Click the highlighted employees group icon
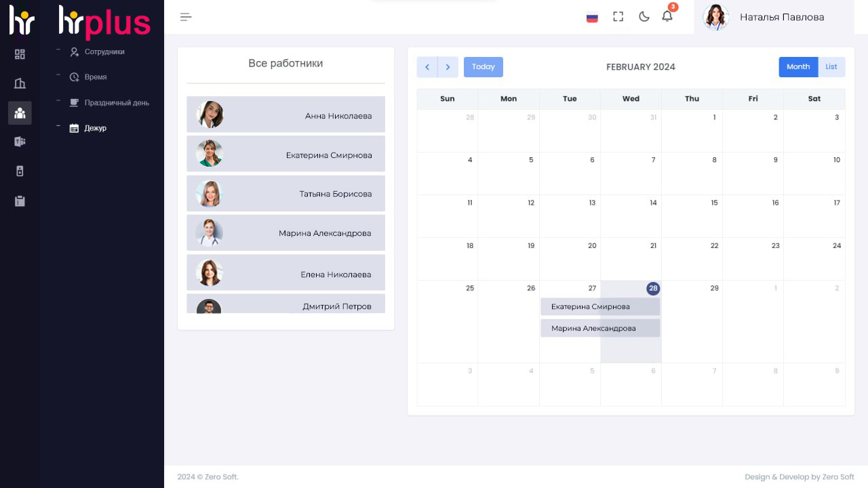The width and height of the screenshot is (868, 488). [20, 113]
